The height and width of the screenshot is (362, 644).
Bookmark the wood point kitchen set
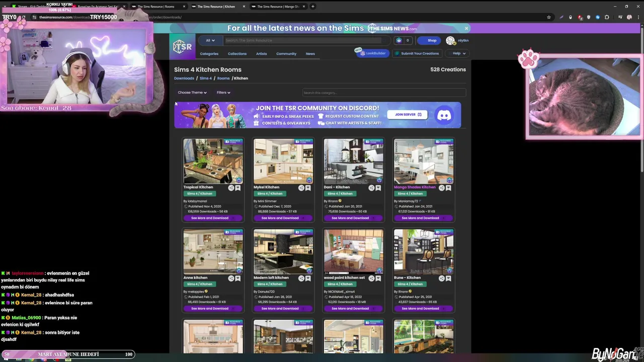[x=378, y=278]
